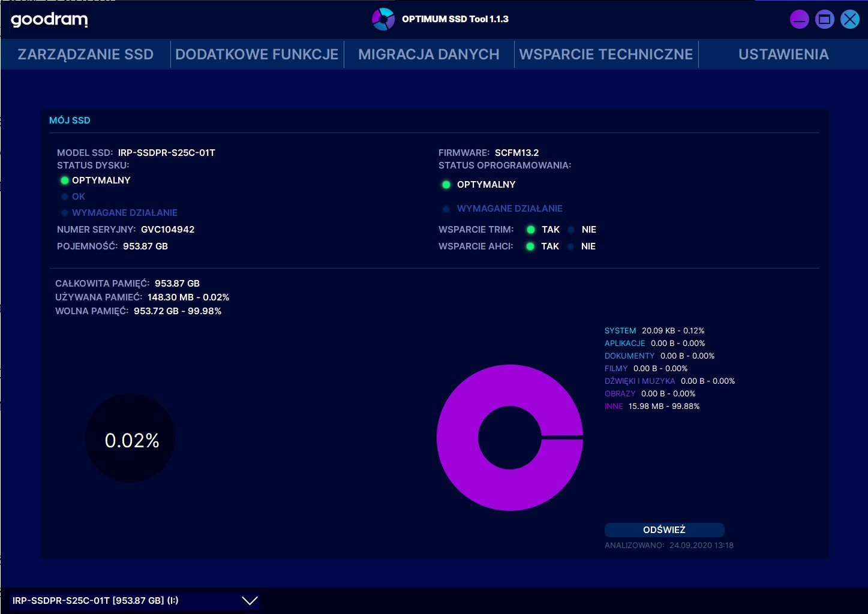
Task: Click the ODŚWIEŻ refresh button
Action: click(664, 530)
